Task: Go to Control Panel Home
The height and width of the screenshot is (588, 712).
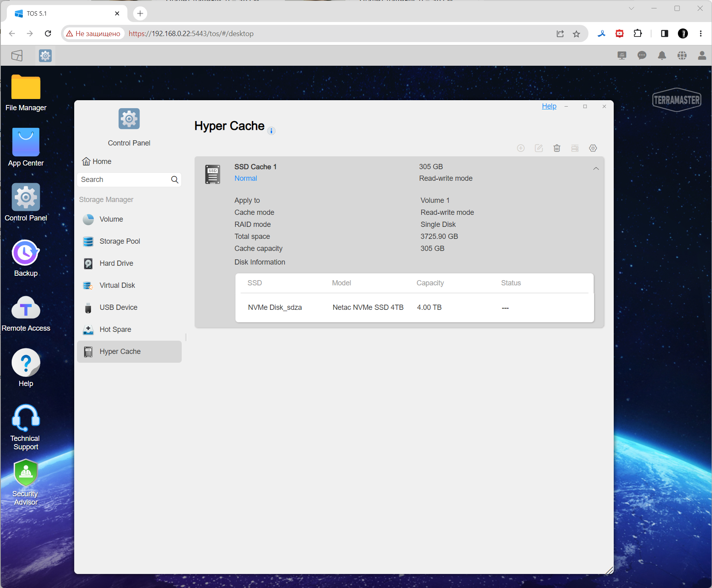Action: (x=97, y=162)
